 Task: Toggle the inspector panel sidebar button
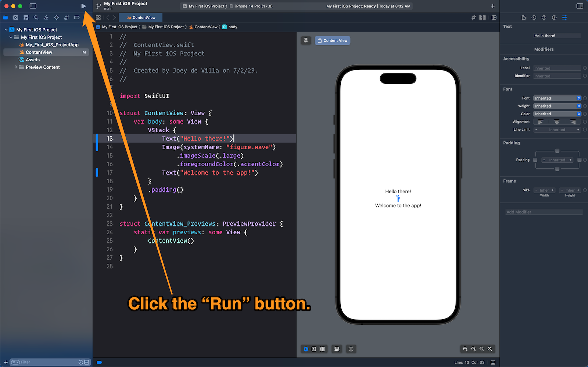pyautogui.click(x=580, y=6)
